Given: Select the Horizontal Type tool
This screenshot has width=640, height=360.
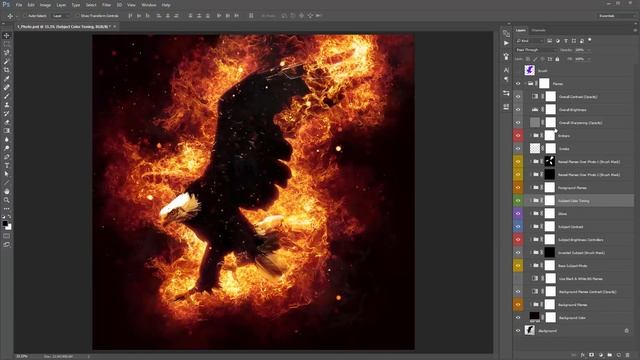Looking at the screenshot, I should (7, 165).
